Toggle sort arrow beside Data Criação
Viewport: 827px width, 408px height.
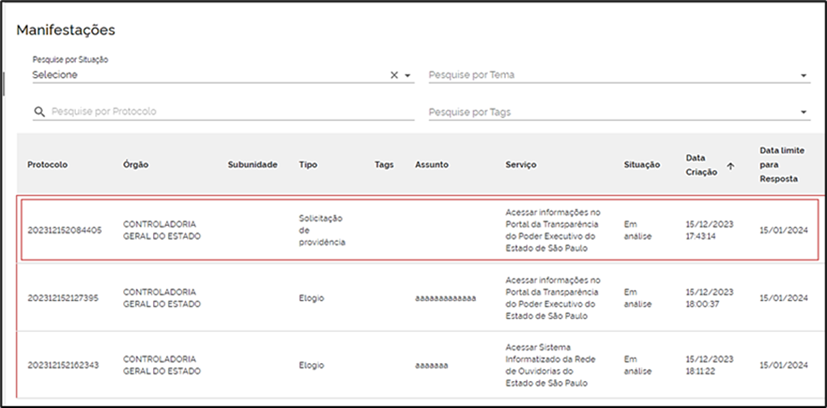click(730, 166)
